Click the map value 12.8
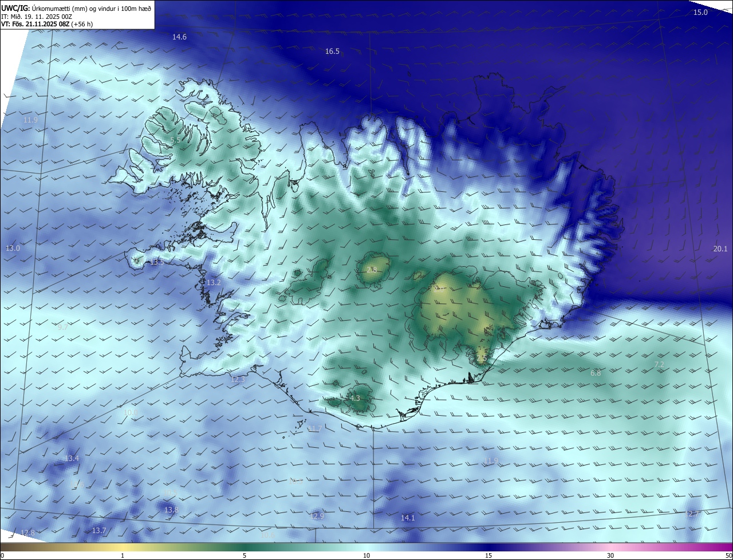The height and width of the screenshot is (560, 733). [x=27, y=533]
